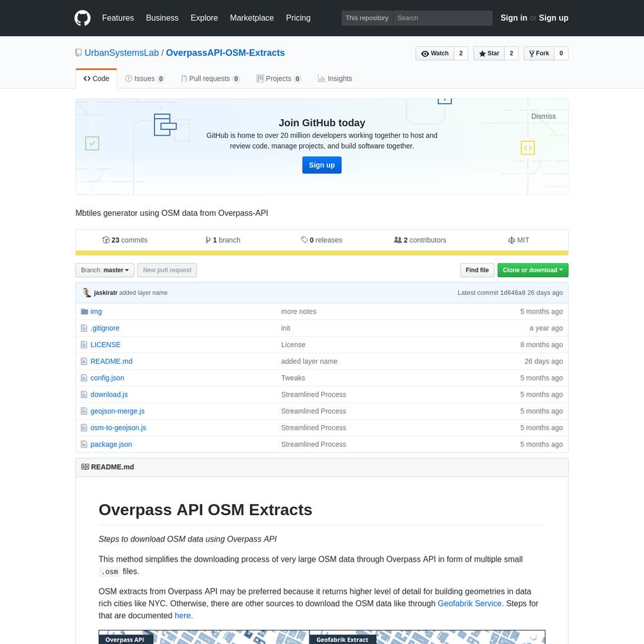Open the Pull requests tab

tap(211, 79)
